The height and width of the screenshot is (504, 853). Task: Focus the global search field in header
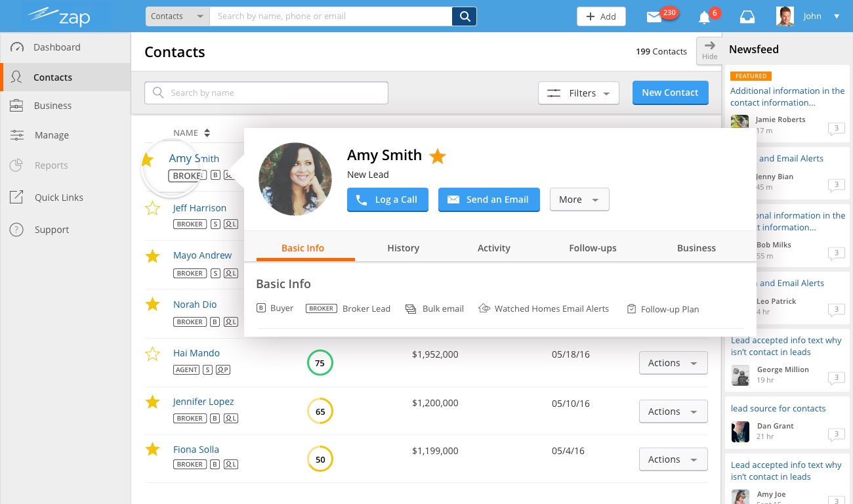click(331, 16)
